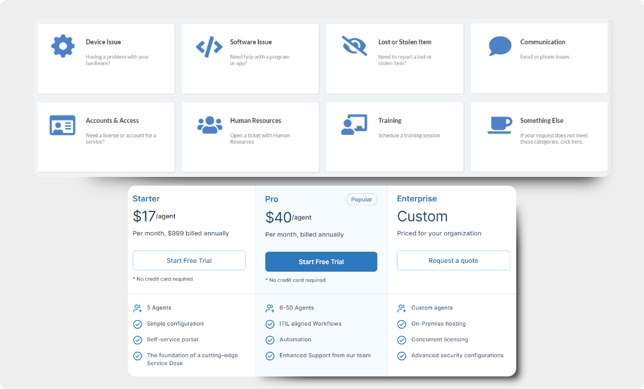This screenshot has height=389, width=644.
Task: Click 'Schedule a training session' text
Action: pos(409,136)
